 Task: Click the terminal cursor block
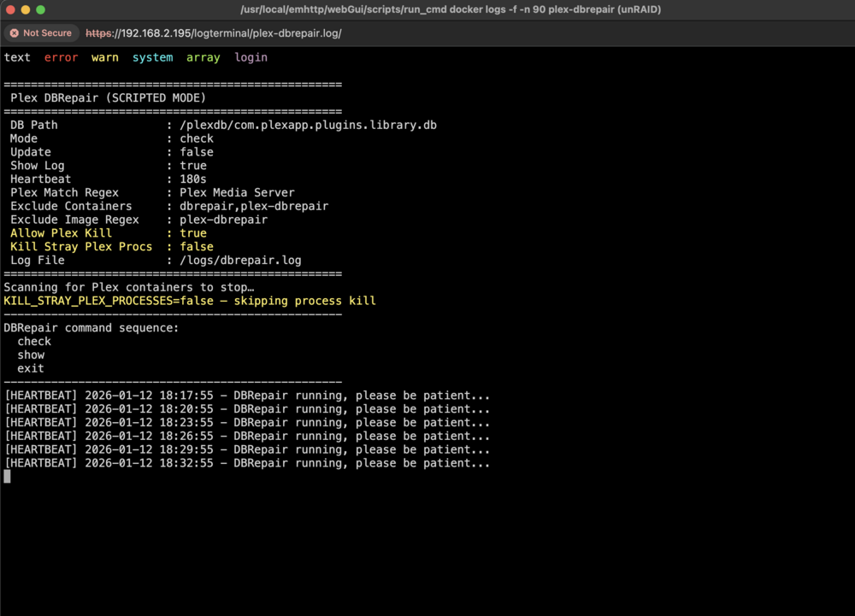7,477
